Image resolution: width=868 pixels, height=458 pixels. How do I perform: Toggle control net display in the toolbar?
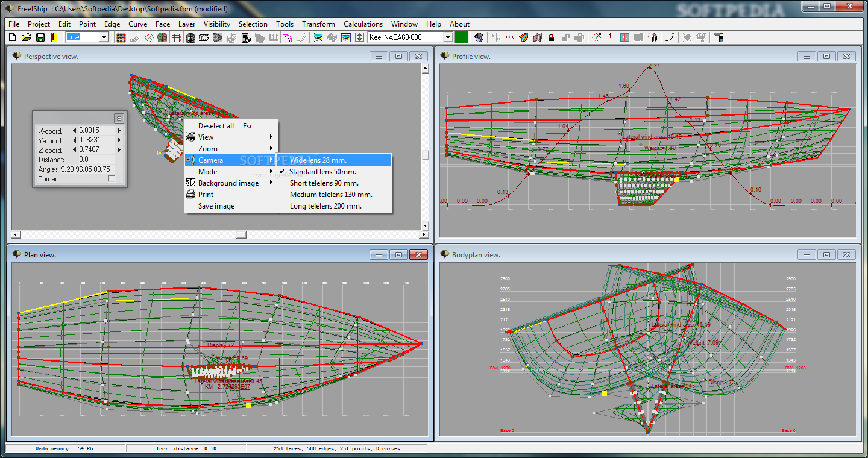click(121, 37)
